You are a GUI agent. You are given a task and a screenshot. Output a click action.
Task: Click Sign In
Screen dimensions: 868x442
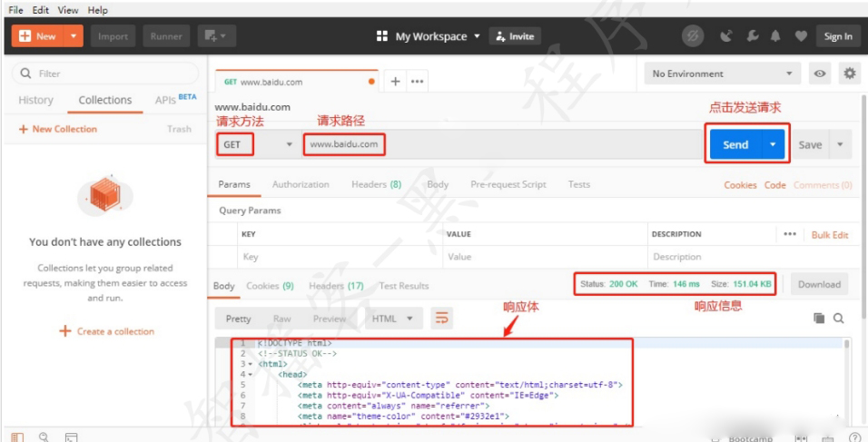[x=838, y=36]
